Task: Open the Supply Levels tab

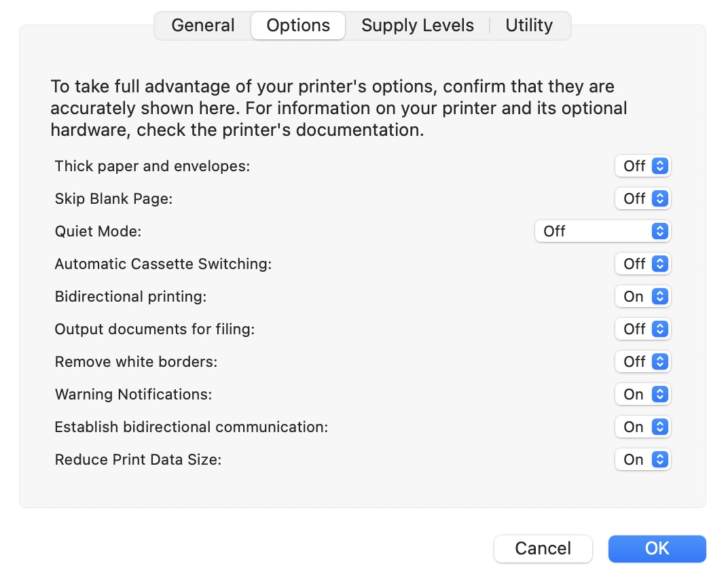Action: point(417,26)
